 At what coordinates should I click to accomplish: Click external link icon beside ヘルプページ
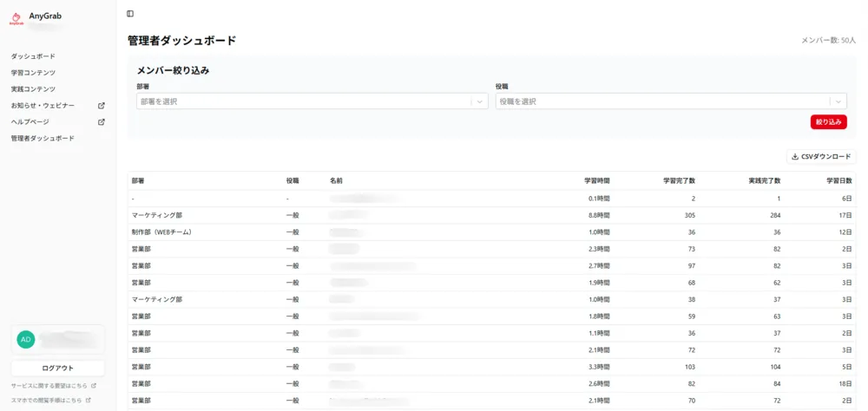coord(102,121)
